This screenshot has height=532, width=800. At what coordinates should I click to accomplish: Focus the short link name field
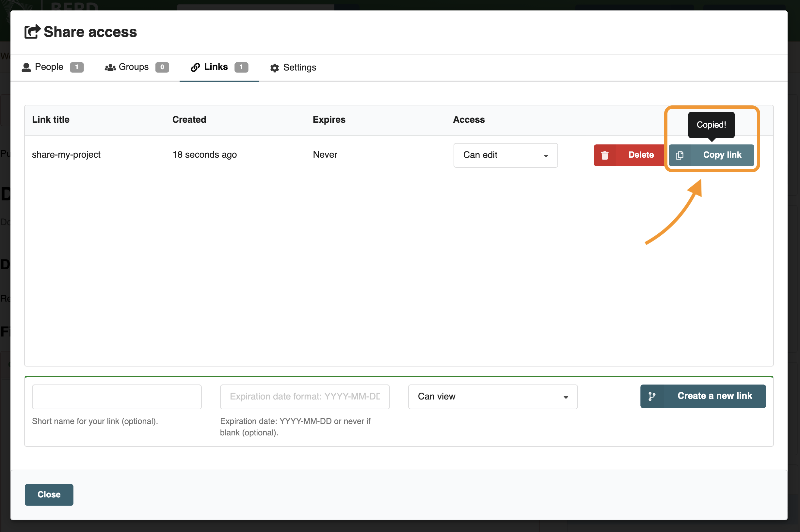click(x=117, y=397)
